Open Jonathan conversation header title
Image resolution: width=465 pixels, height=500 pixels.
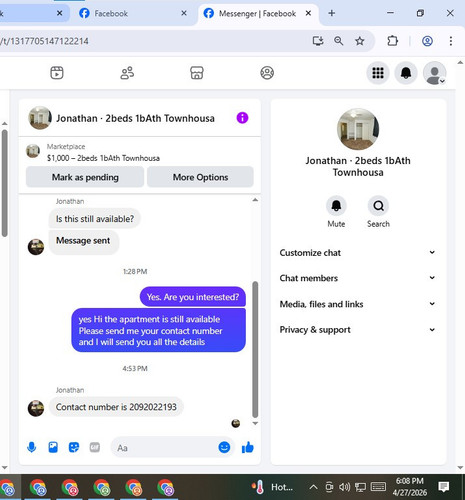coord(135,118)
